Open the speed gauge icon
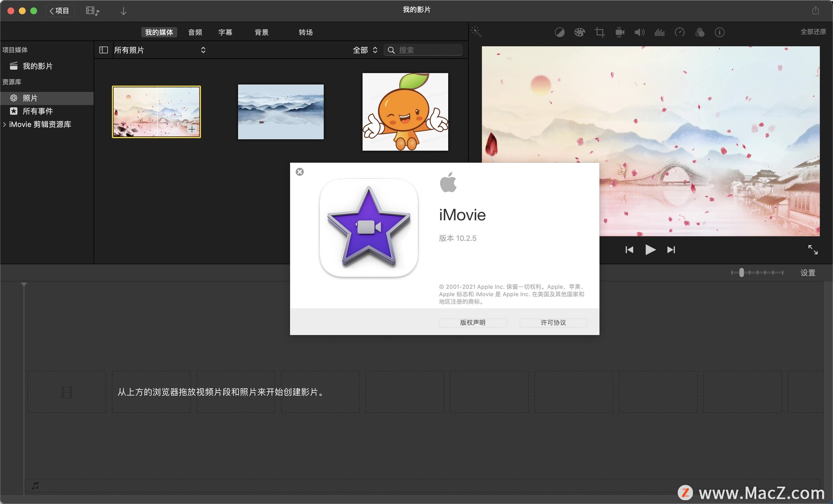 pos(679,32)
